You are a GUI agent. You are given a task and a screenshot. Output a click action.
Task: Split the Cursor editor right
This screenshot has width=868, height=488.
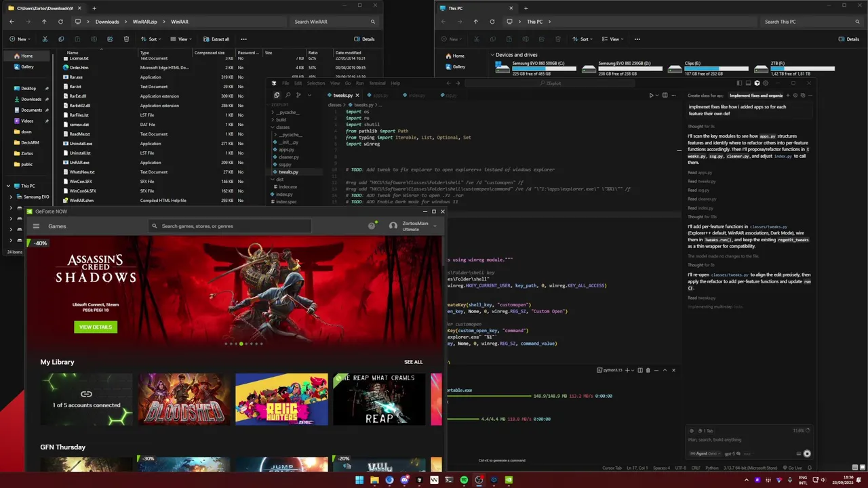(665, 96)
